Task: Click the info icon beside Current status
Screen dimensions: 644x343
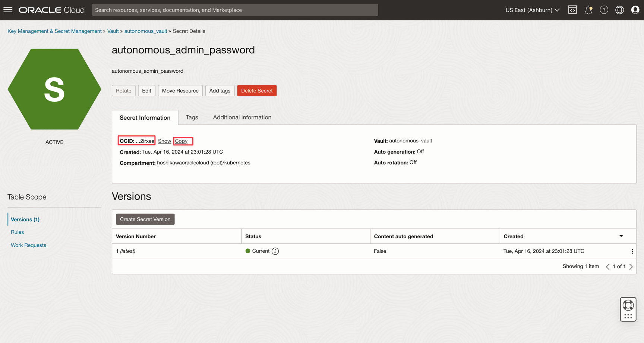Action: pos(275,251)
